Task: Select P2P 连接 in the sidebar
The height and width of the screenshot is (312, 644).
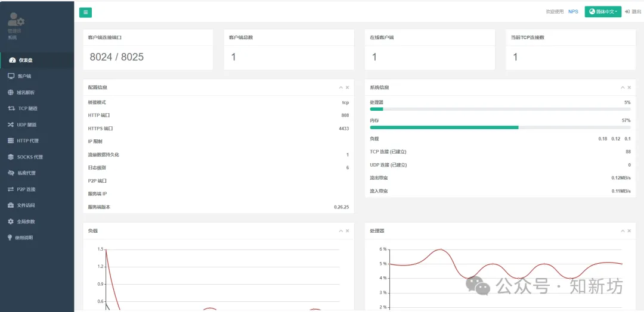Action: (x=26, y=189)
